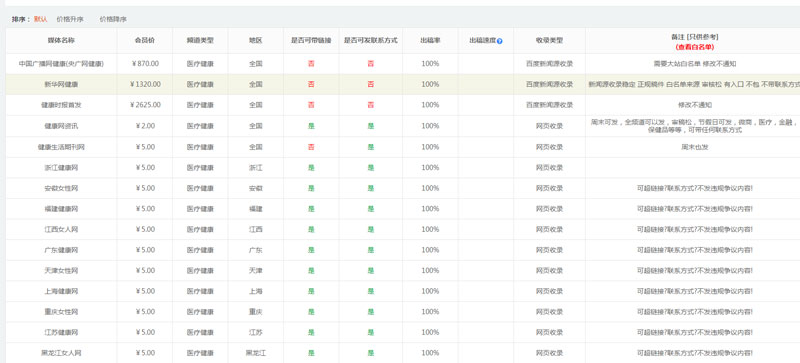The image size is (800, 363).
Task: Open the 中国广播网健康(央广网健康) media row
Action: click(61, 64)
